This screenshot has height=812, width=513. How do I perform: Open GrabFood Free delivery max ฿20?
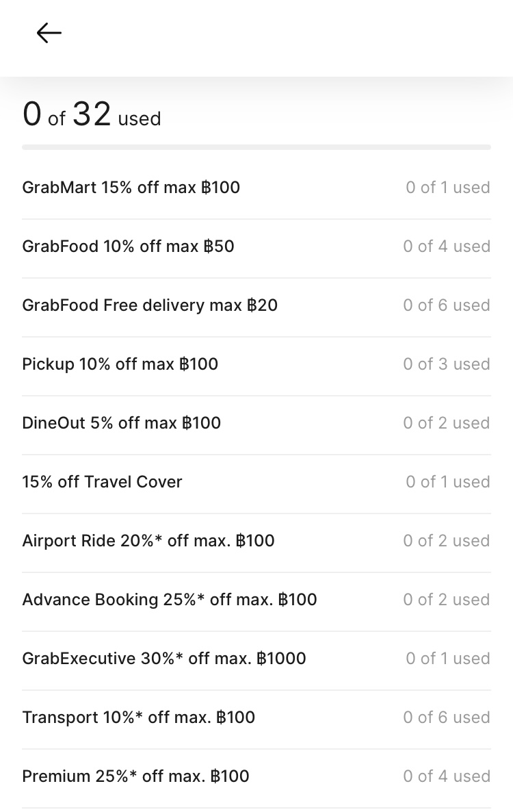[150, 305]
